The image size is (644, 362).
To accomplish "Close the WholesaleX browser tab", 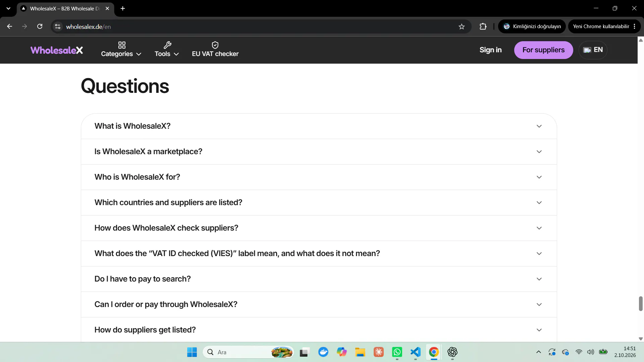I will pyautogui.click(x=107, y=8).
